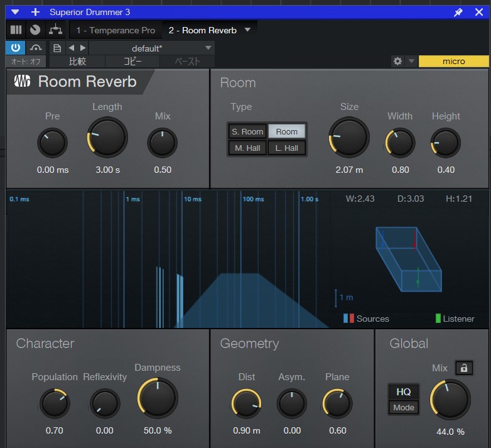The width and height of the screenshot is (491, 448).
Task: Select the L. Hall room type
Action: pyautogui.click(x=287, y=148)
